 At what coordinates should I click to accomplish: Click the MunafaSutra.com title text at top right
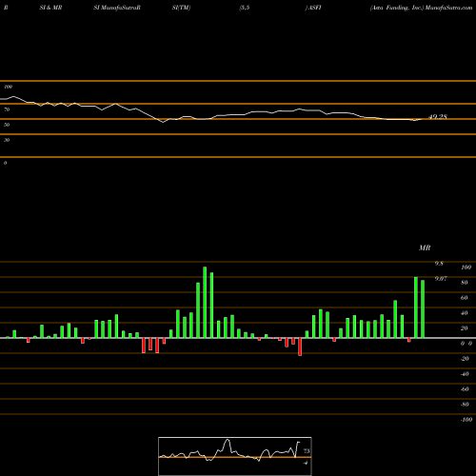[x=448, y=8]
